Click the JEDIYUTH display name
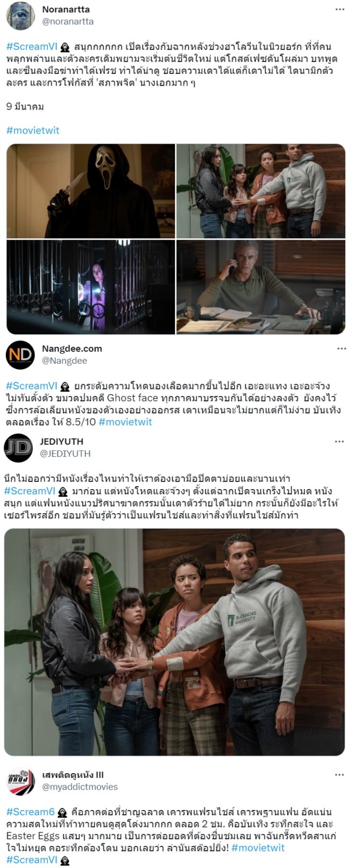Screen dimensions: 351x868 61,442
